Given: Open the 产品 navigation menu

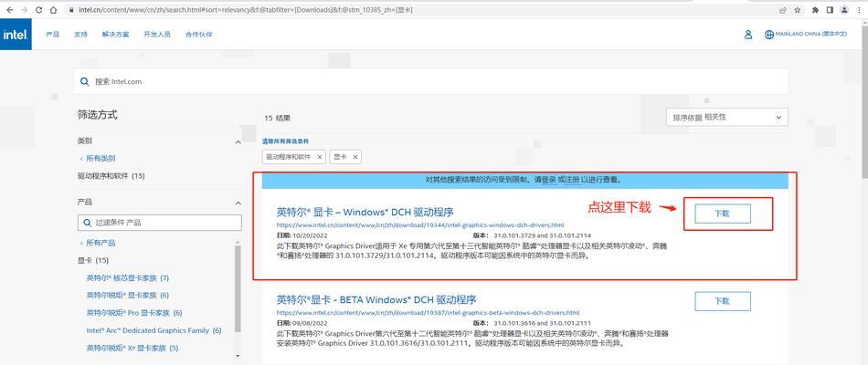Looking at the screenshot, I should click(x=53, y=35).
